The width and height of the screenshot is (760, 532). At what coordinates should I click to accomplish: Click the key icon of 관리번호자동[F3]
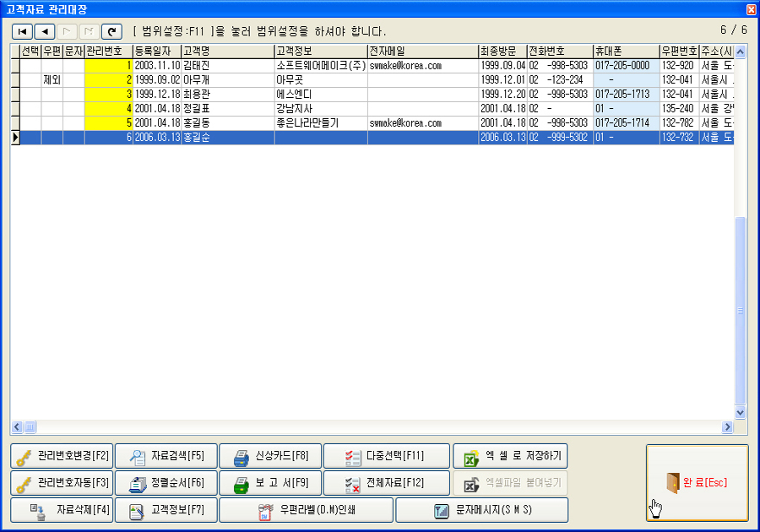(x=24, y=484)
